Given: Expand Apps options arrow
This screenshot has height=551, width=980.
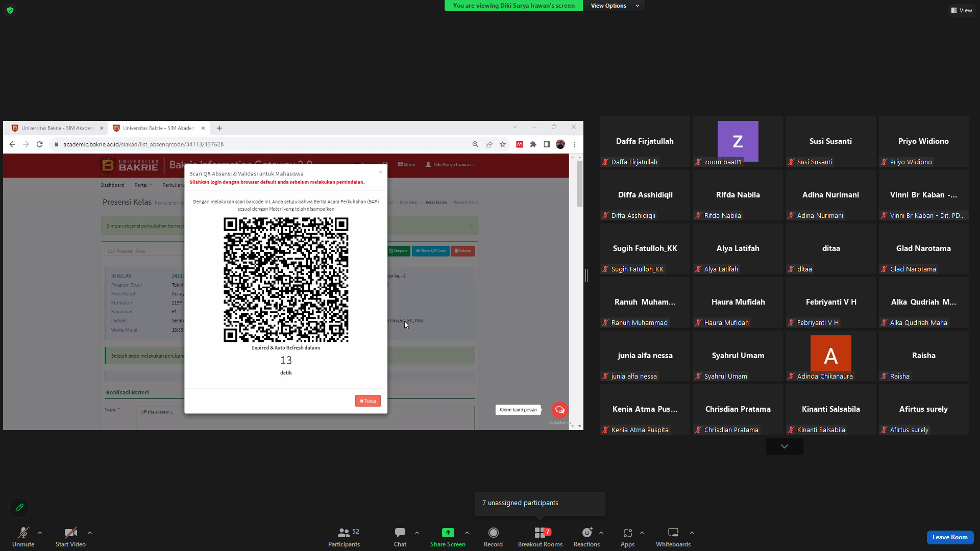Looking at the screenshot, I should 642,533.
